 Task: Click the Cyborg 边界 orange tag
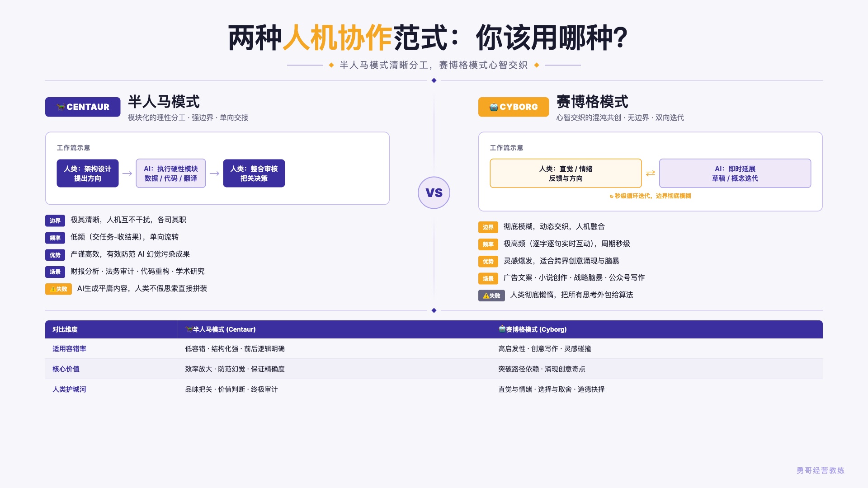pyautogui.click(x=488, y=227)
